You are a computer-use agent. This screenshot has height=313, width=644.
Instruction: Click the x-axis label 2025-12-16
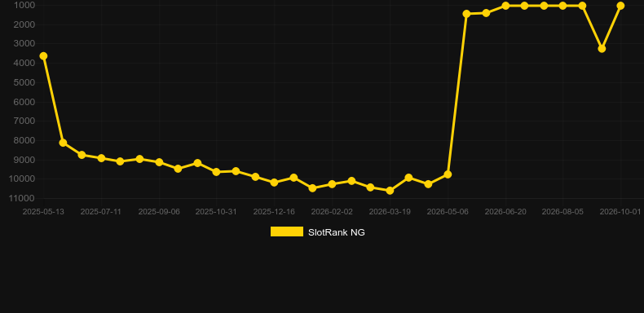click(274, 212)
